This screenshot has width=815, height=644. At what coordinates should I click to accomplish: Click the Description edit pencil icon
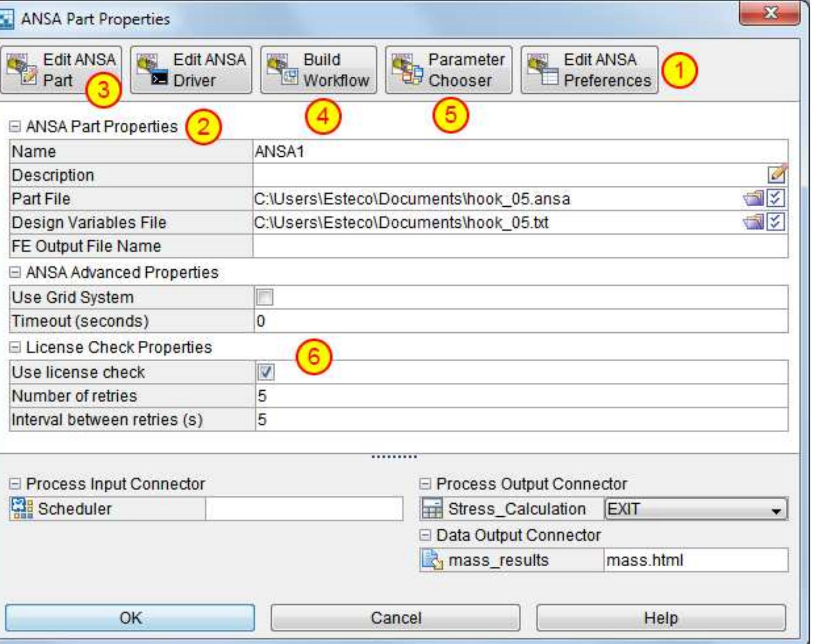coord(777,174)
